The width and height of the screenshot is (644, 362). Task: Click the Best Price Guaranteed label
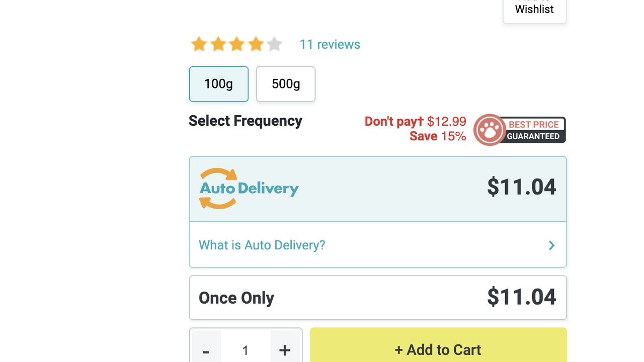coord(533,130)
